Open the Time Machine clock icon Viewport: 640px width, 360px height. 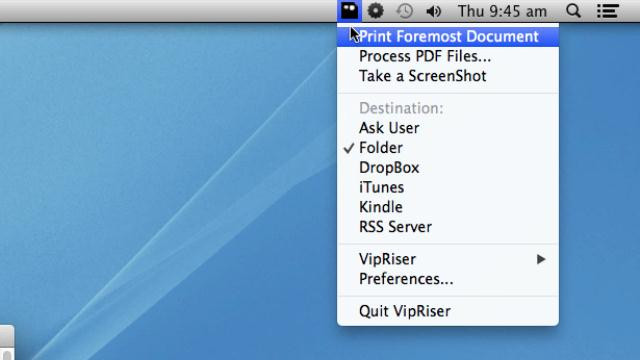point(404,11)
